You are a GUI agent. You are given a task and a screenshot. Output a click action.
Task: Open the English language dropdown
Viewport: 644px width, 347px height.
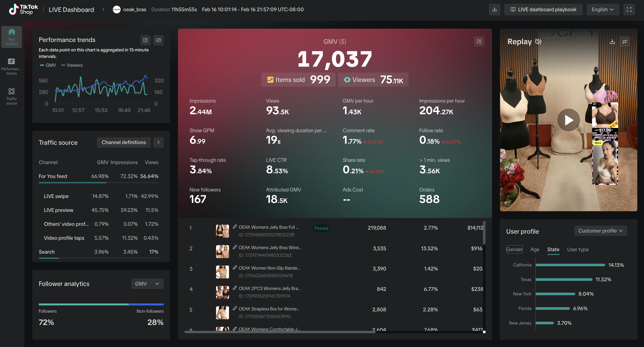coord(602,9)
